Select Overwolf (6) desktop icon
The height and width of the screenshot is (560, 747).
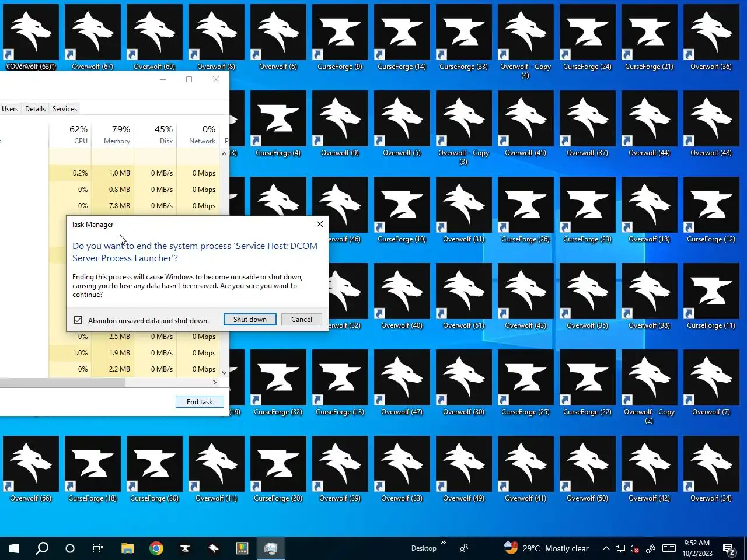[278, 38]
